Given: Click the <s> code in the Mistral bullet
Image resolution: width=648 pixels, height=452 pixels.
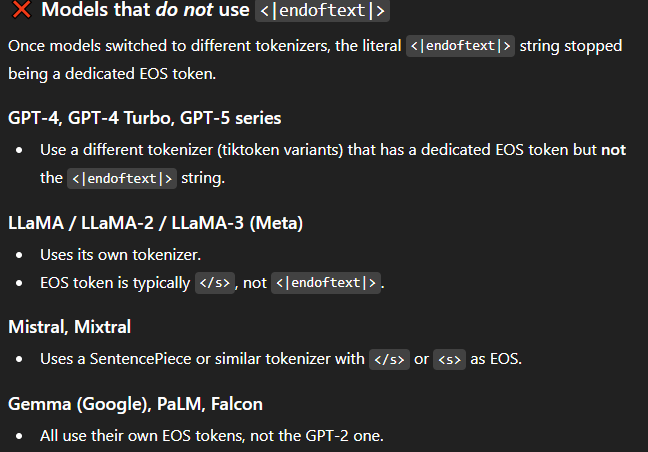Looking at the screenshot, I should 449,358.
